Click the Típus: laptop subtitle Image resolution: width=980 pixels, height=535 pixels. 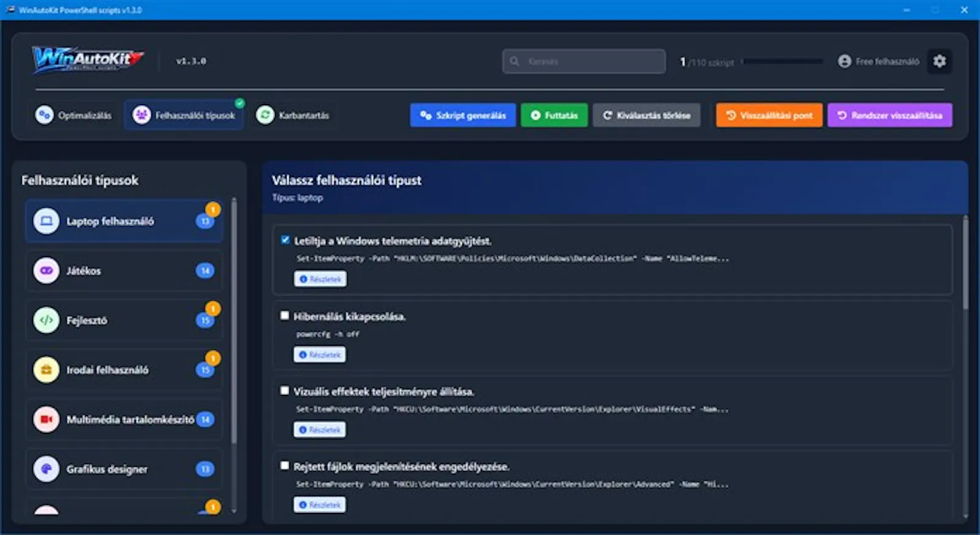click(298, 198)
